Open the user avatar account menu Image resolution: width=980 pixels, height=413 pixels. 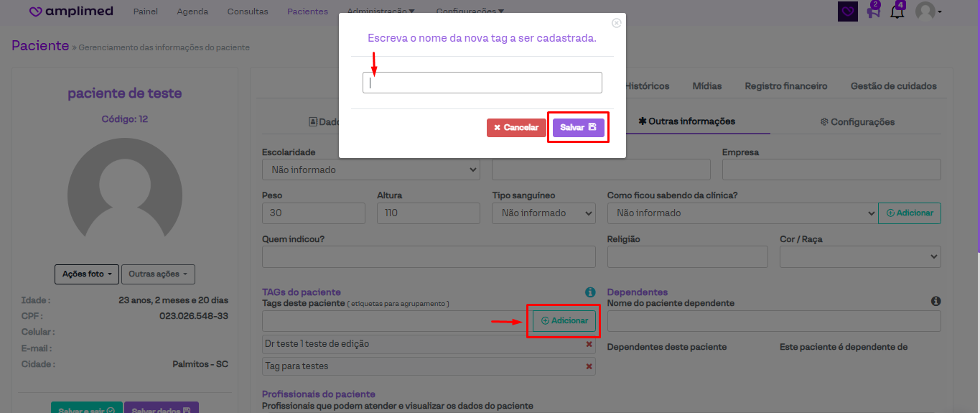pyautogui.click(x=928, y=11)
